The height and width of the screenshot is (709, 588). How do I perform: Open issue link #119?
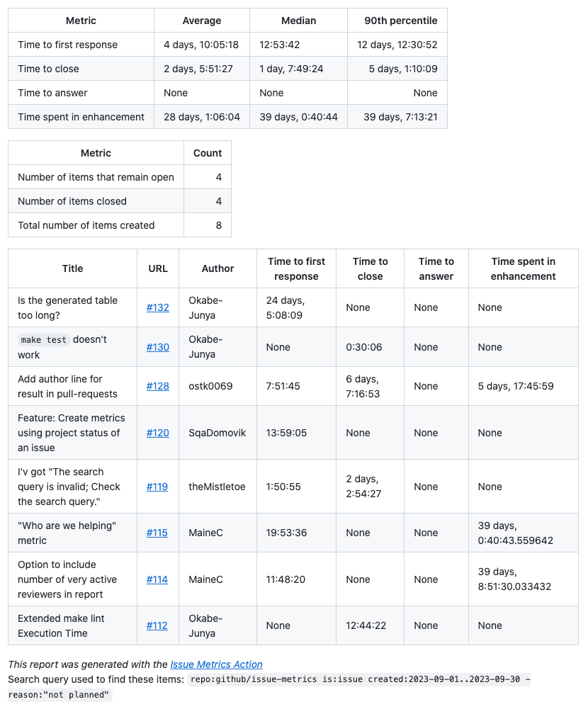(157, 487)
